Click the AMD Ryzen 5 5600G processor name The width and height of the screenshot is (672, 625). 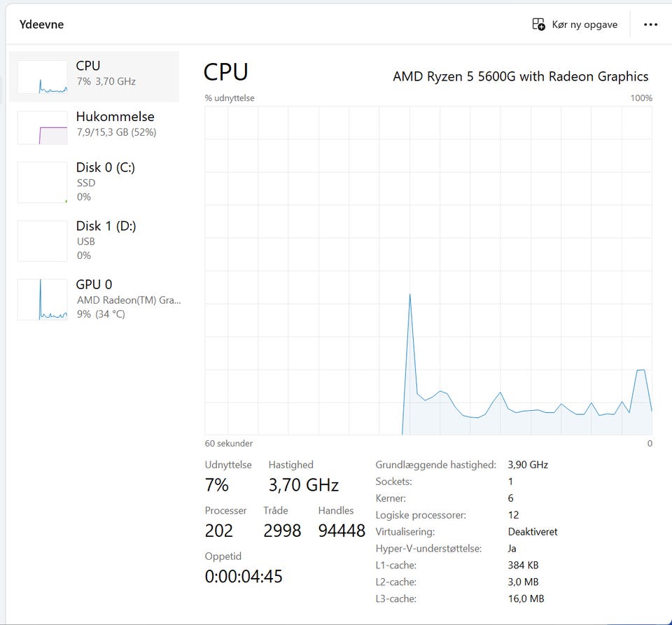520,76
